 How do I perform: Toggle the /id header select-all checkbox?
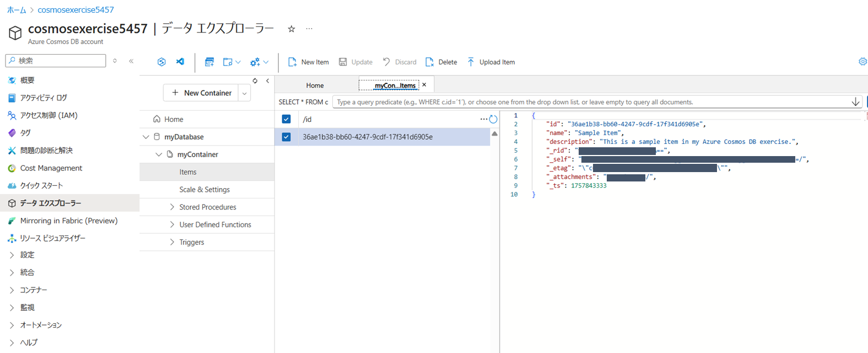point(286,119)
